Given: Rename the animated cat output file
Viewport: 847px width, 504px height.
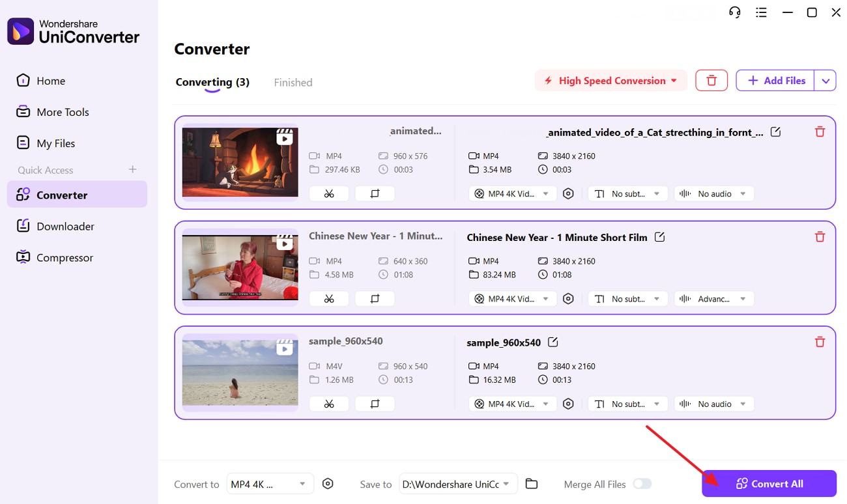Looking at the screenshot, I should (775, 132).
